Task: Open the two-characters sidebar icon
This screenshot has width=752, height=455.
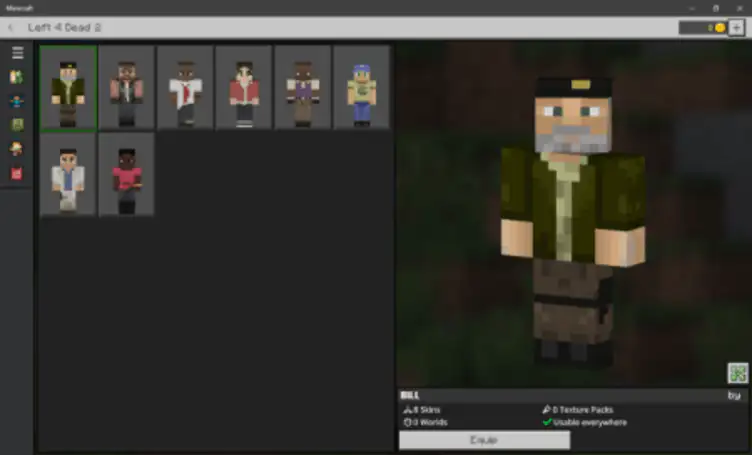Action: point(17,77)
